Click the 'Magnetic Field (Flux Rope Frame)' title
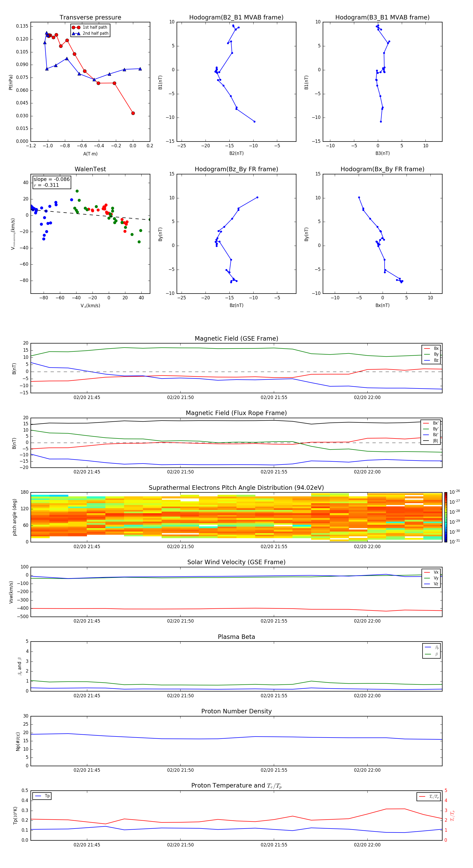The width and height of the screenshot is (473, 868). click(x=236, y=413)
